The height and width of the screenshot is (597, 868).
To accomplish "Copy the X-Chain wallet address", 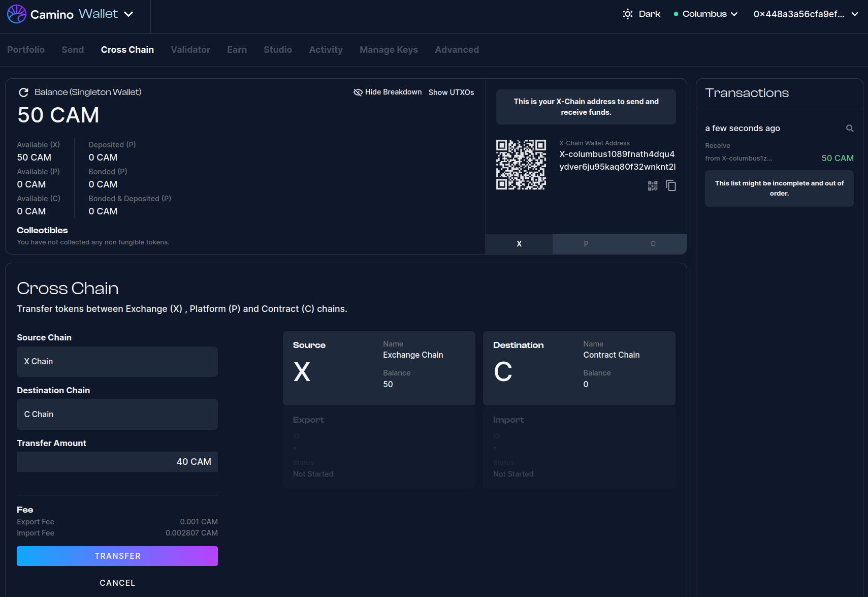I will pos(671,186).
